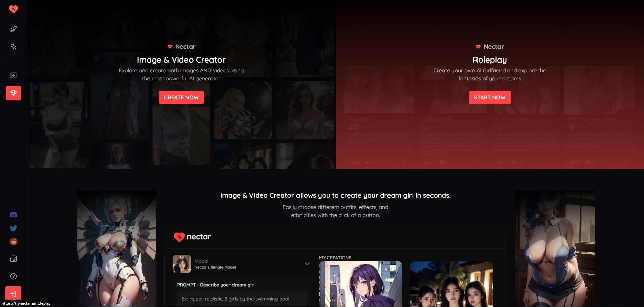Open the red diamond premium icon

14,93
